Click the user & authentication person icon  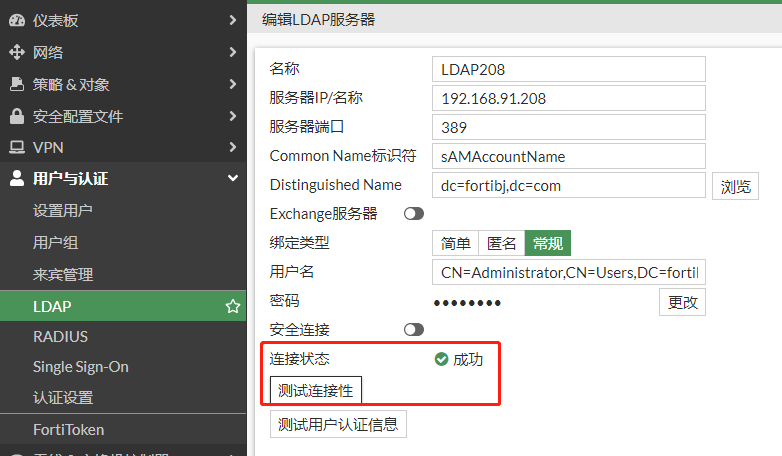click(x=16, y=179)
